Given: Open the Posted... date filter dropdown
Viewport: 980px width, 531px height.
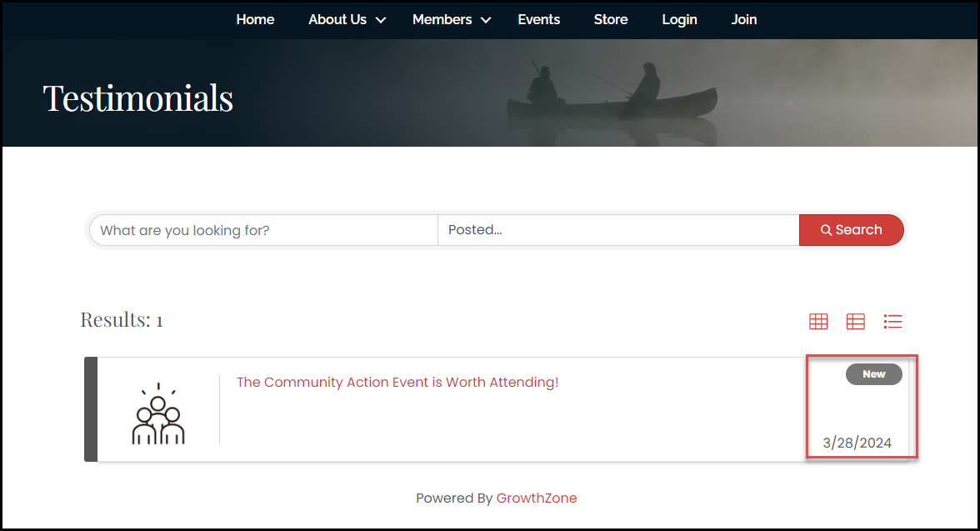Looking at the screenshot, I should click(x=617, y=230).
